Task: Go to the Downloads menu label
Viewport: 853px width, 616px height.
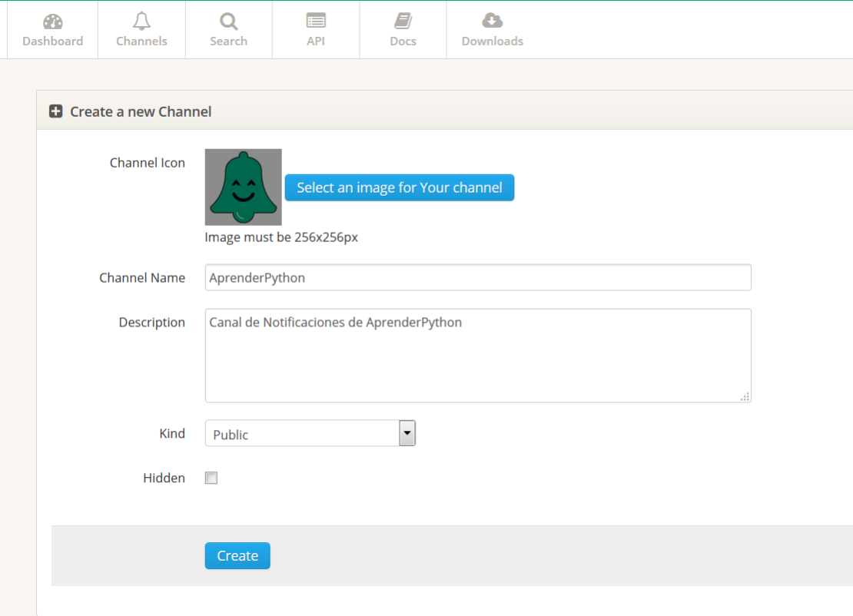Action: click(493, 41)
